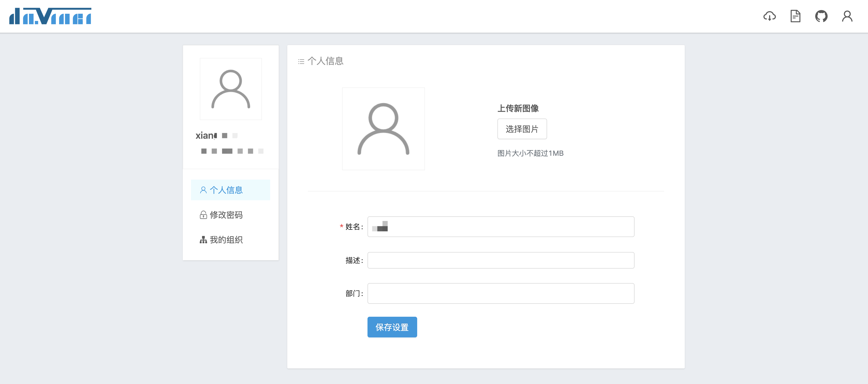Click the person icon beside 个人信息 menu
The image size is (868, 384).
coord(203,190)
